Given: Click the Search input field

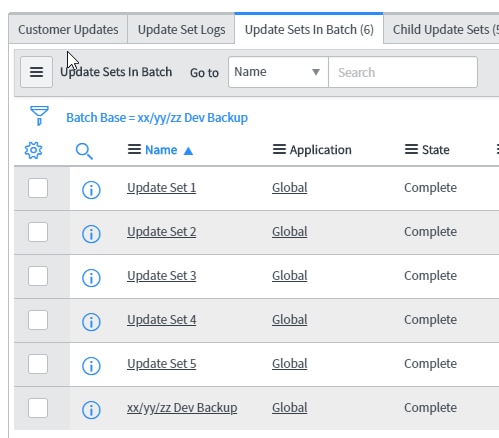Looking at the screenshot, I should click(x=403, y=72).
